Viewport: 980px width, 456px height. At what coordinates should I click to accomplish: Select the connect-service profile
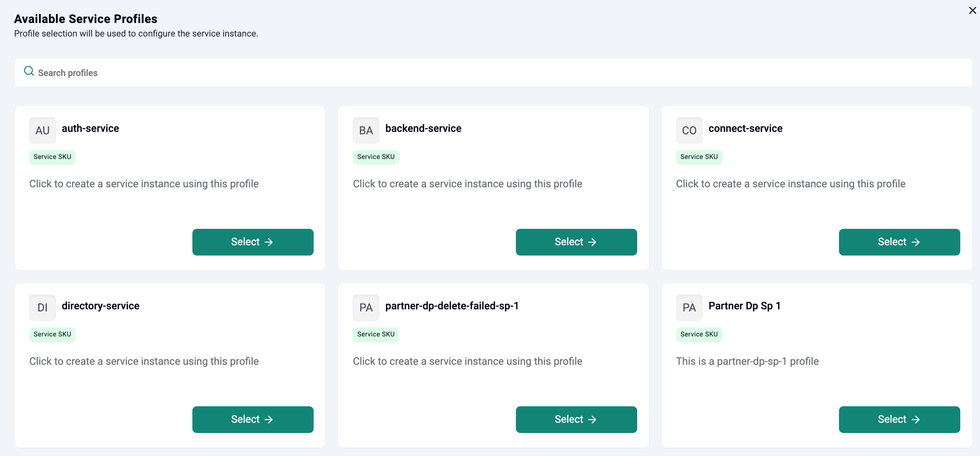point(899,242)
